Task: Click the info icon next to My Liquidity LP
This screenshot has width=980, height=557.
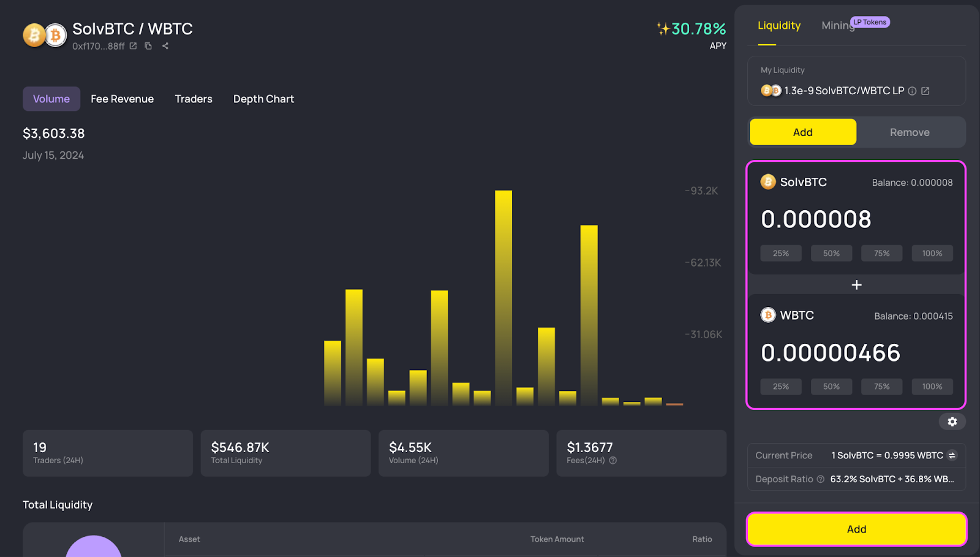Action: pos(912,91)
